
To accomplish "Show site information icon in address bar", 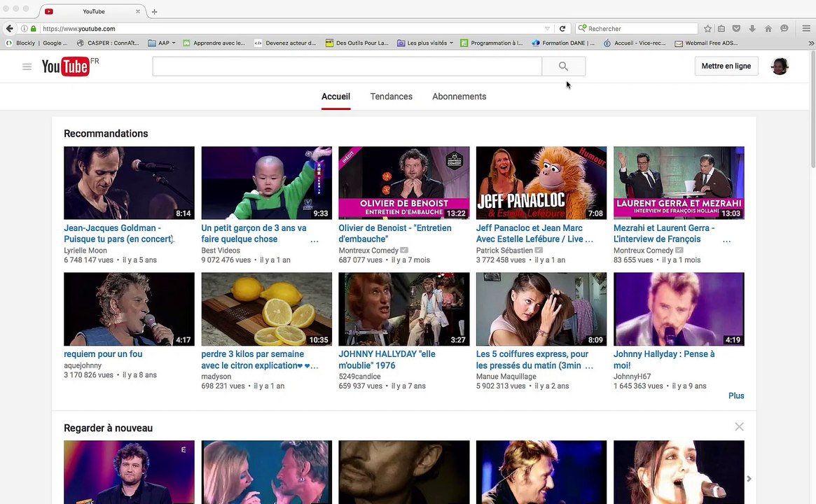I will [24, 29].
